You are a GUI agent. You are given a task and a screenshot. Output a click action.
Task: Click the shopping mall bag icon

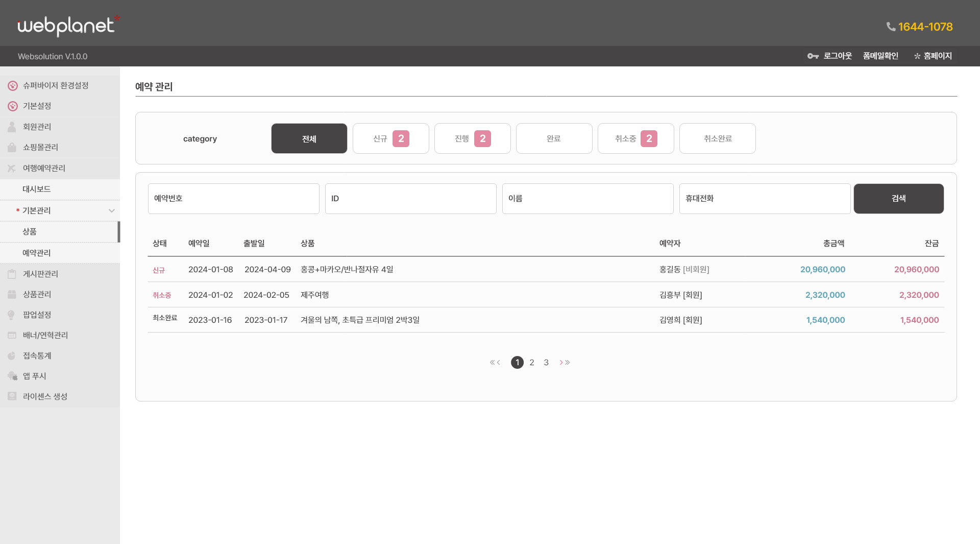point(12,148)
